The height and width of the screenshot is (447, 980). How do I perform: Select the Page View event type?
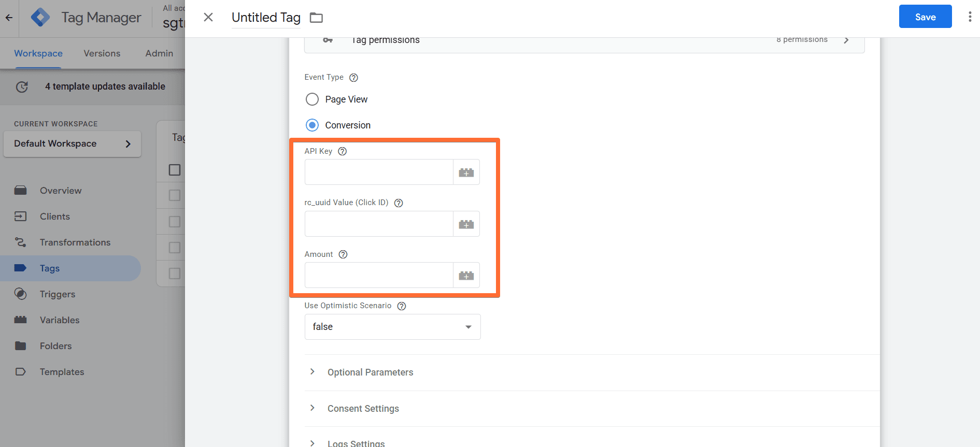pyautogui.click(x=312, y=99)
